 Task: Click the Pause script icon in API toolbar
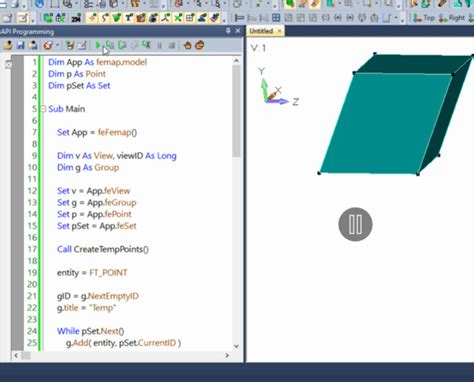[x=159, y=45]
